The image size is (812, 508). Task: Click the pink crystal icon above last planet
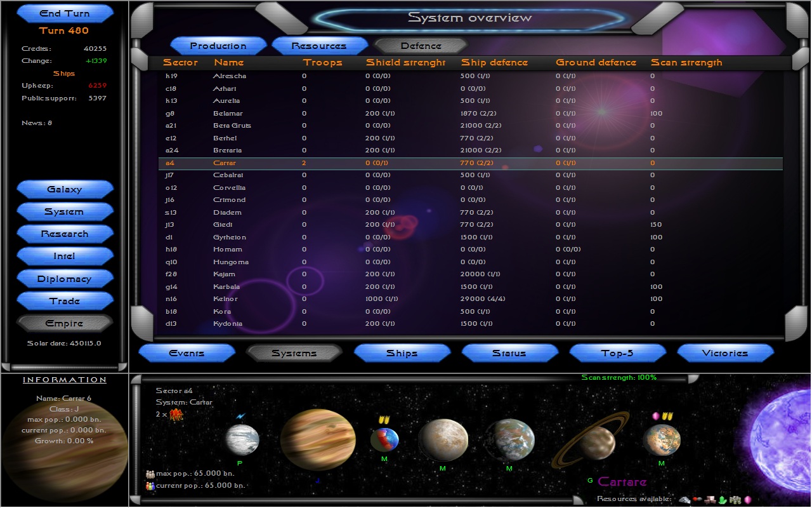coord(656,416)
